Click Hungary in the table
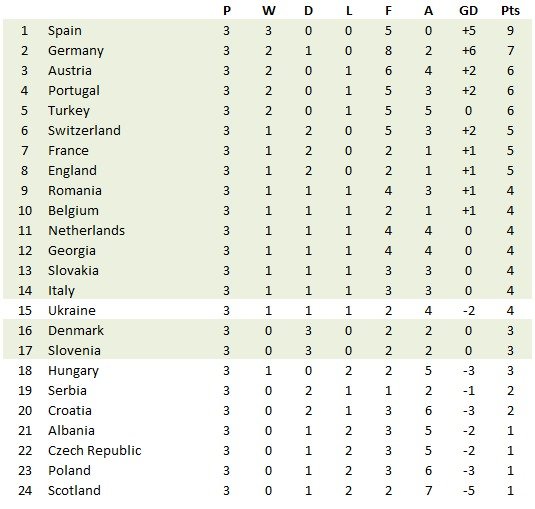This screenshot has width=535, height=509. pos(73,371)
